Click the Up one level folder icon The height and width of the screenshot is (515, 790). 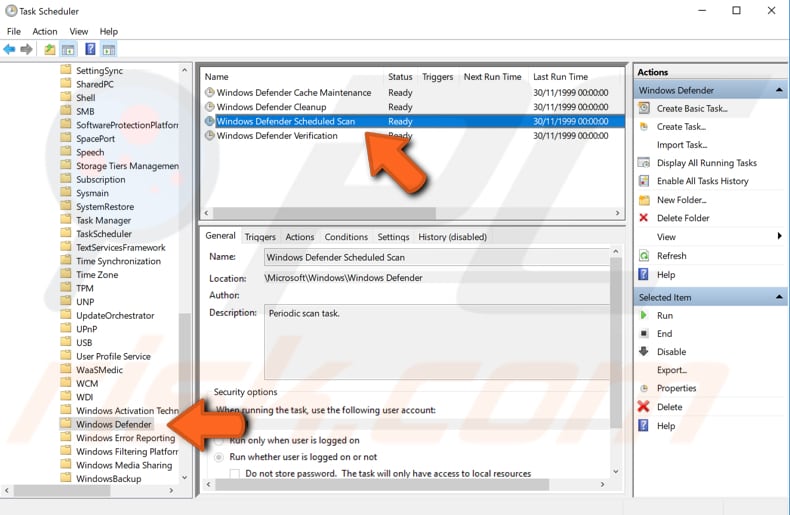(x=49, y=49)
